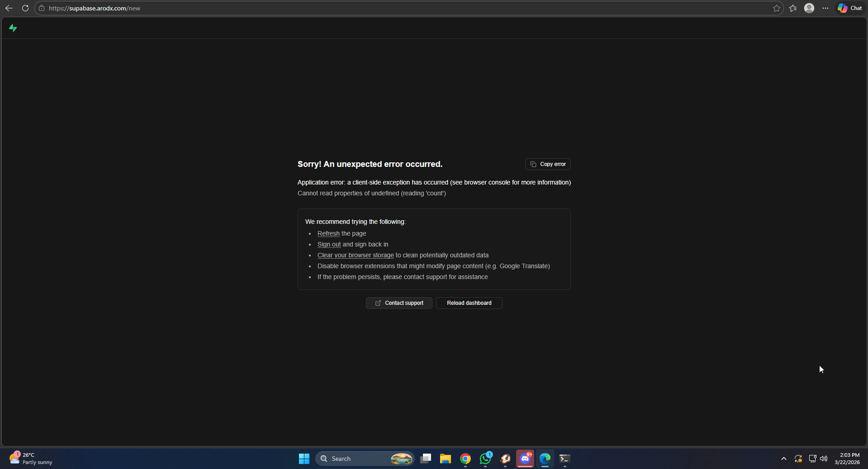Open WhatsApp from the taskbar

click(485, 459)
